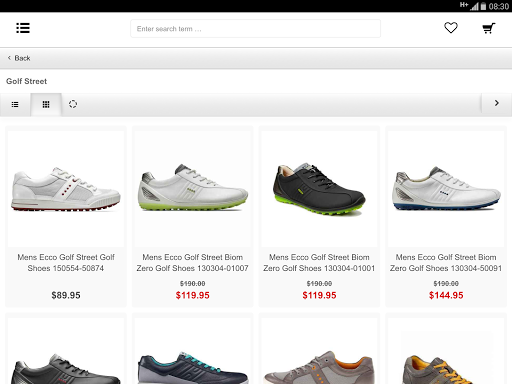
Task: Expand the right chevron filter panel
Action: point(497,103)
